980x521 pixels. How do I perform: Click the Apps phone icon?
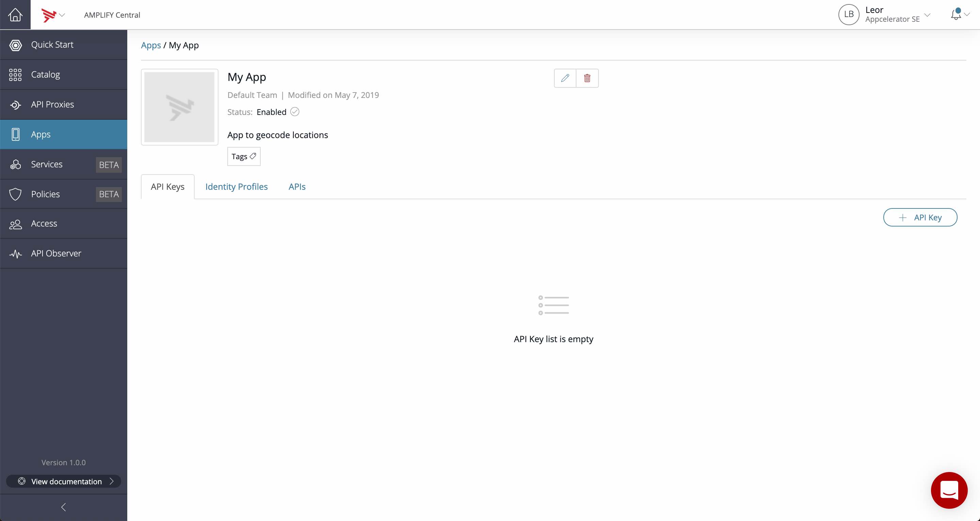[15, 134]
